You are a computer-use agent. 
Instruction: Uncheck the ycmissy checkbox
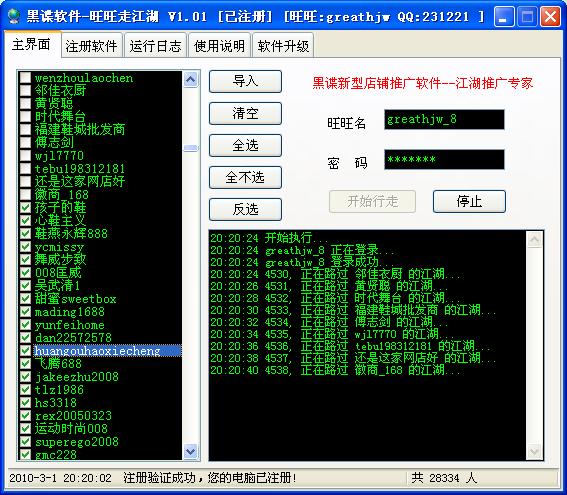25,247
